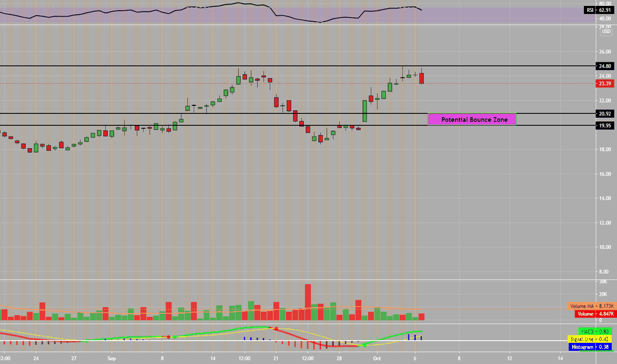Click the 12.00 price axis value
Screen dimensions: 617x364
[605, 223]
